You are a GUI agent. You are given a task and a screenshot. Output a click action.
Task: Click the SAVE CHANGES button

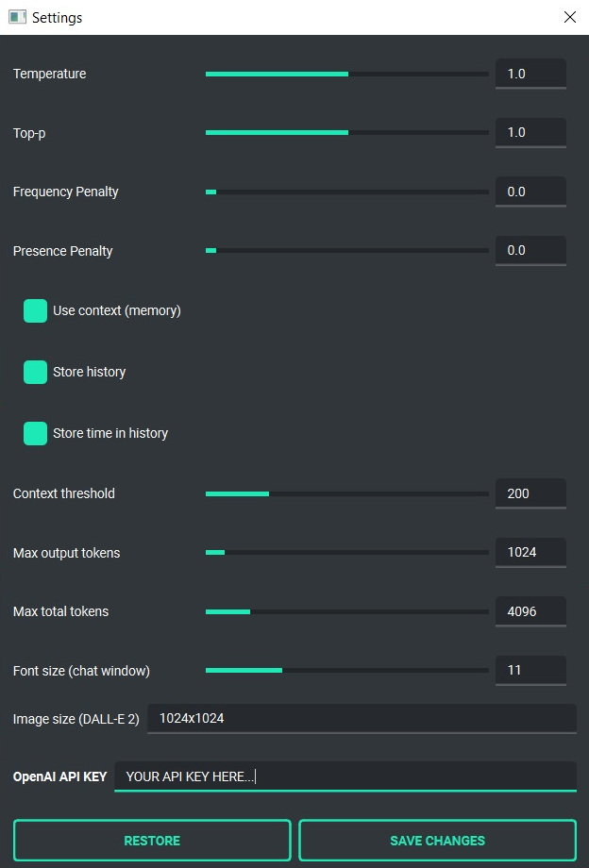click(437, 841)
